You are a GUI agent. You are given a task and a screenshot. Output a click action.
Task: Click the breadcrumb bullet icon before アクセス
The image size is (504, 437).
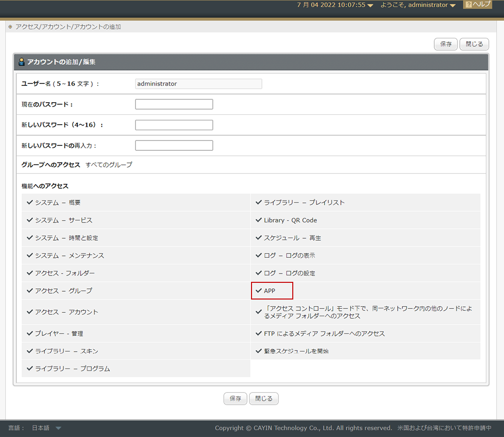[x=10, y=27]
